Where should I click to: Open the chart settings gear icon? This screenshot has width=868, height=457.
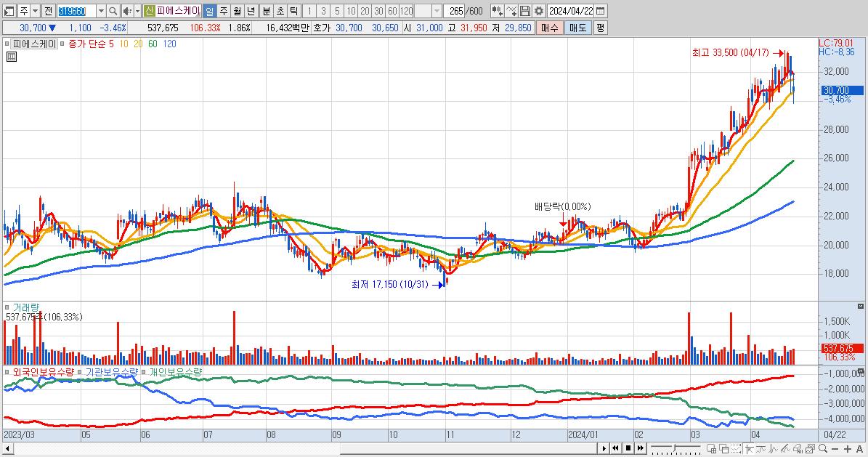[539, 11]
